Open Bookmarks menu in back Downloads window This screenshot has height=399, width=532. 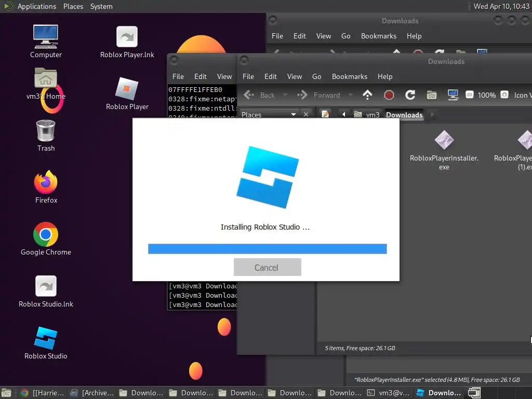[379, 36]
